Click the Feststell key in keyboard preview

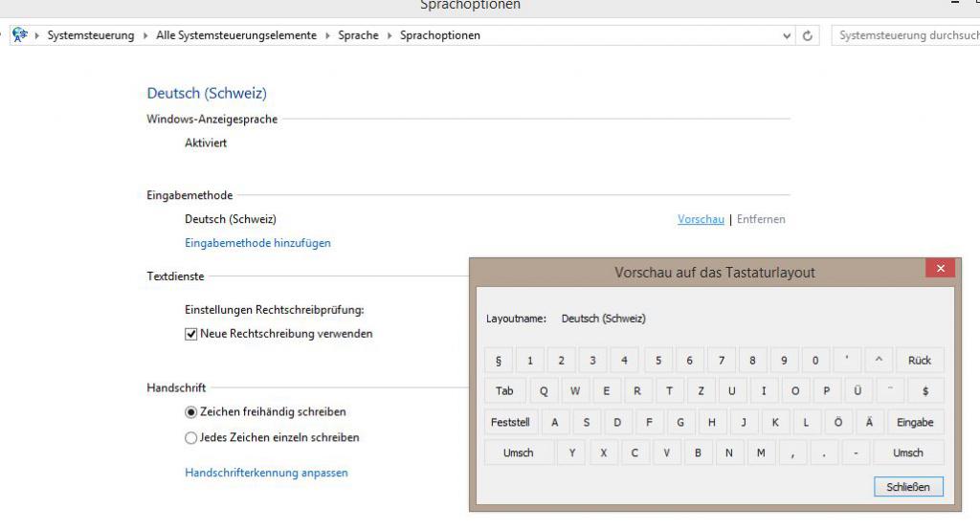[x=510, y=422]
